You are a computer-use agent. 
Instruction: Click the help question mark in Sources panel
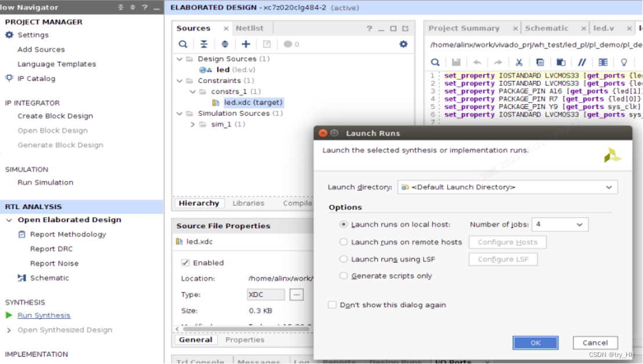point(369,28)
